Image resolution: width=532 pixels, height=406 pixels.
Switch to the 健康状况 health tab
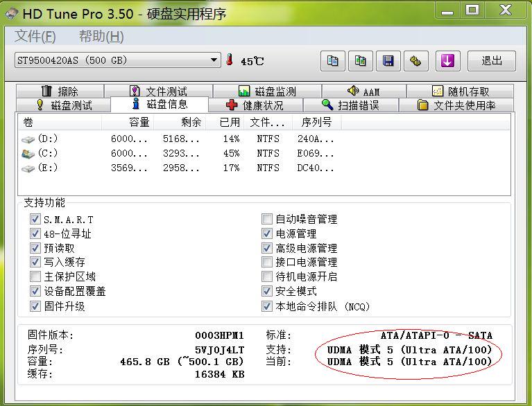click(x=255, y=105)
